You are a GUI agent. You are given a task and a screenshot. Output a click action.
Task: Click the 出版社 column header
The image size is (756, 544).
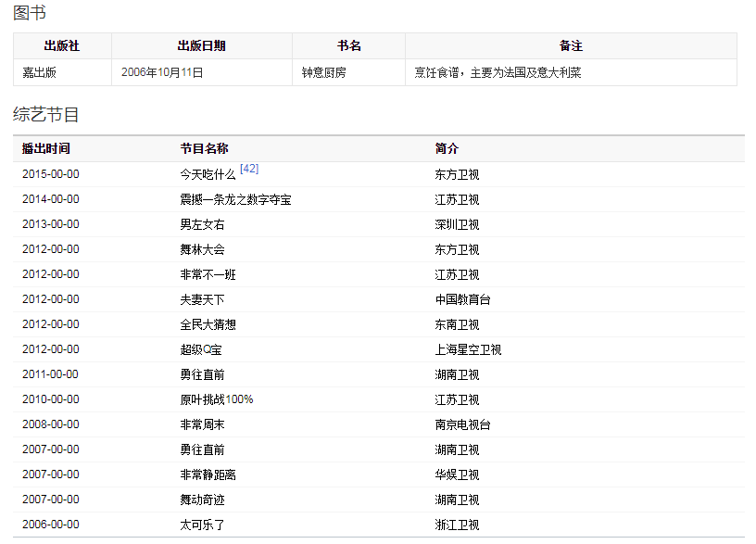(x=62, y=45)
